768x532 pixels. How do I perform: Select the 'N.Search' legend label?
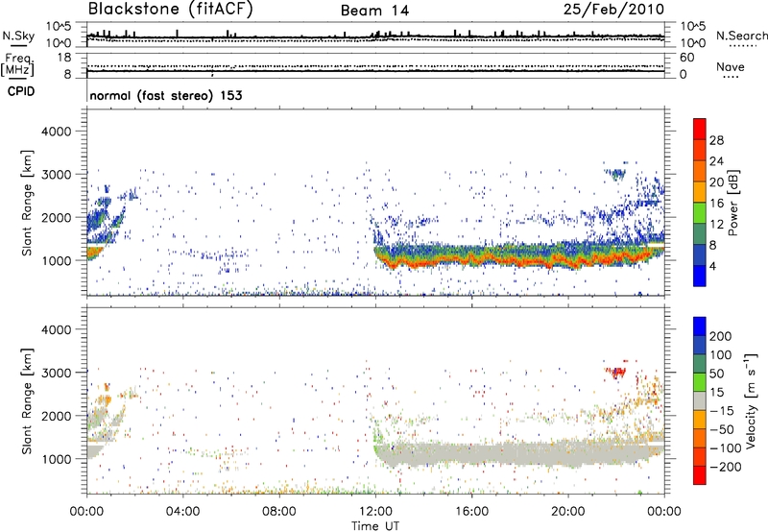tap(741, 36)
